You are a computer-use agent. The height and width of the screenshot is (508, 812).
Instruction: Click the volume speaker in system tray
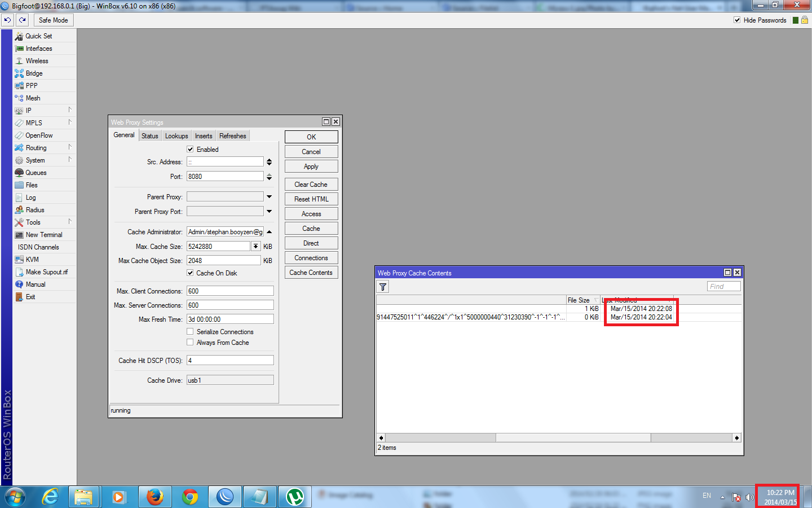(x=749, y=497)
